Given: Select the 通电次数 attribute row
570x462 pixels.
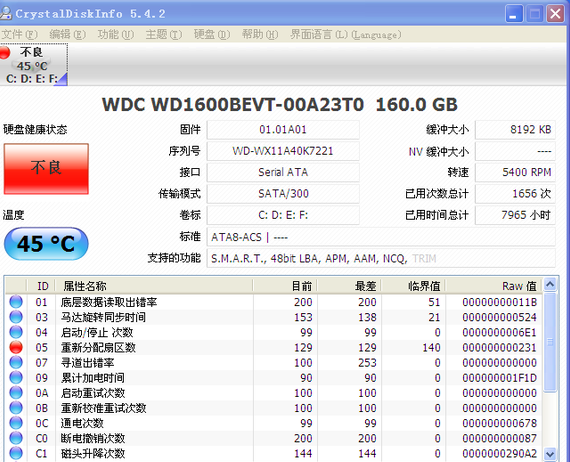Looking at the screenshot, I should pyautogui.click(x=274, y=423).
